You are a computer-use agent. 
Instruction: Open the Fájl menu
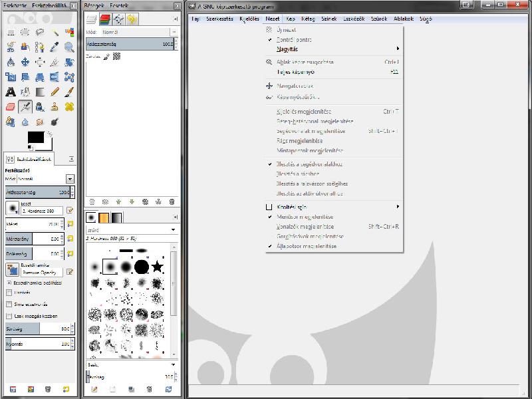(195, 19)
